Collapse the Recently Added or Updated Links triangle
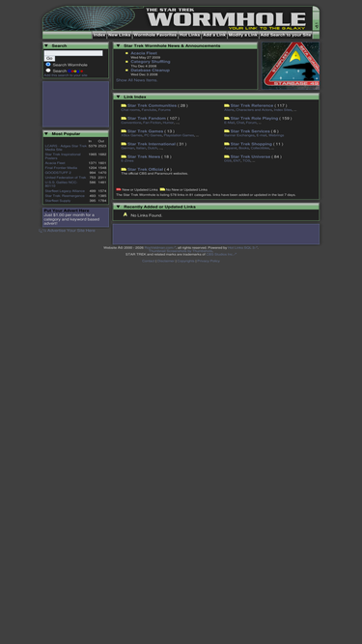 pyautogui.click(x=118, y=207)
